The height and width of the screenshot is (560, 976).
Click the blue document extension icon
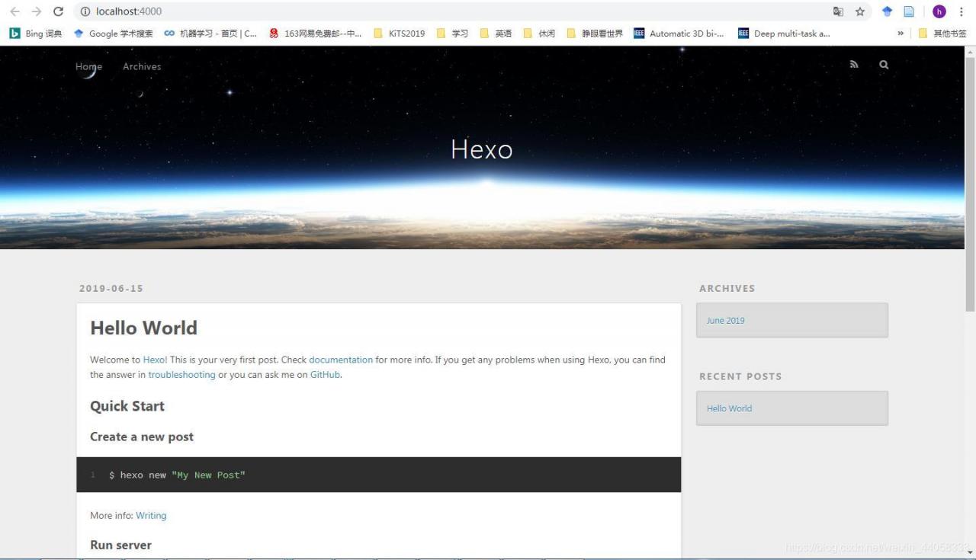coord(909,11)
